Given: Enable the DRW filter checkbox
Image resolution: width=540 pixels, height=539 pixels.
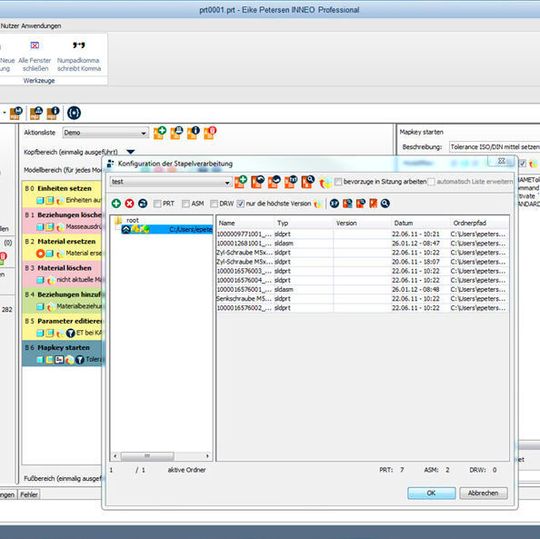Looking at the screenshot, I should [x=214, y=204].
